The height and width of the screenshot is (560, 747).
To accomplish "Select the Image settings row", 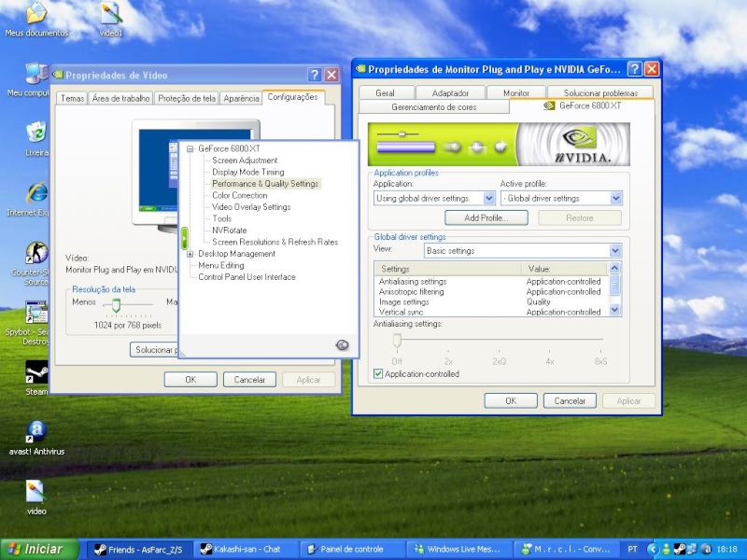I will point(491,301).
